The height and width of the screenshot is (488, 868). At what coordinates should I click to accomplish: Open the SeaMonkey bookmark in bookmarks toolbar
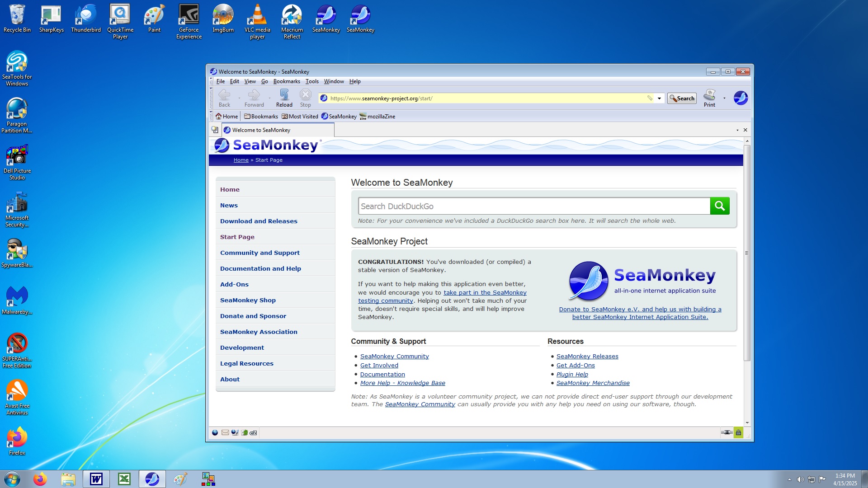(x=339, y=117)
